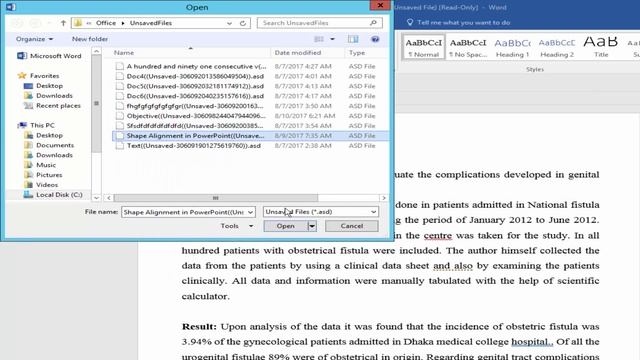Open Downloads under This PC
This screenshot has width=640, height=360.
(x=48, y=155)
